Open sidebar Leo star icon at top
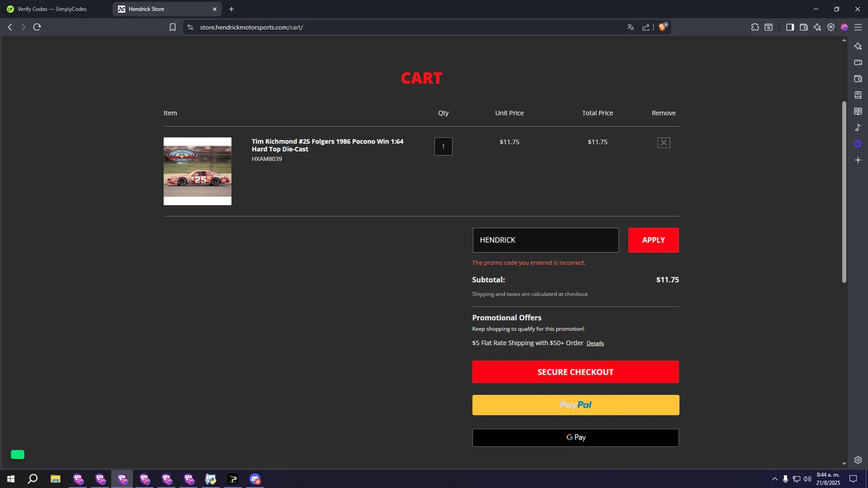The image size is (868, 488). pos(858,46)
